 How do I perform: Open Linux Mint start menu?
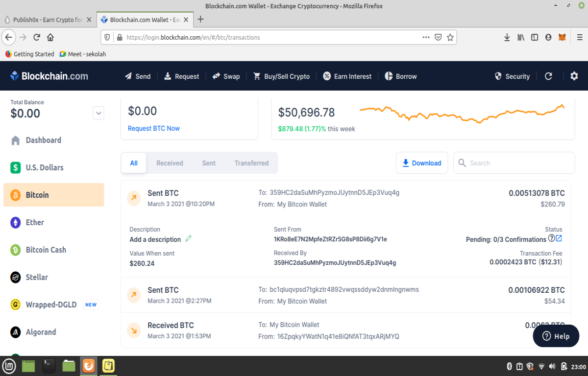tap(9, 366)
